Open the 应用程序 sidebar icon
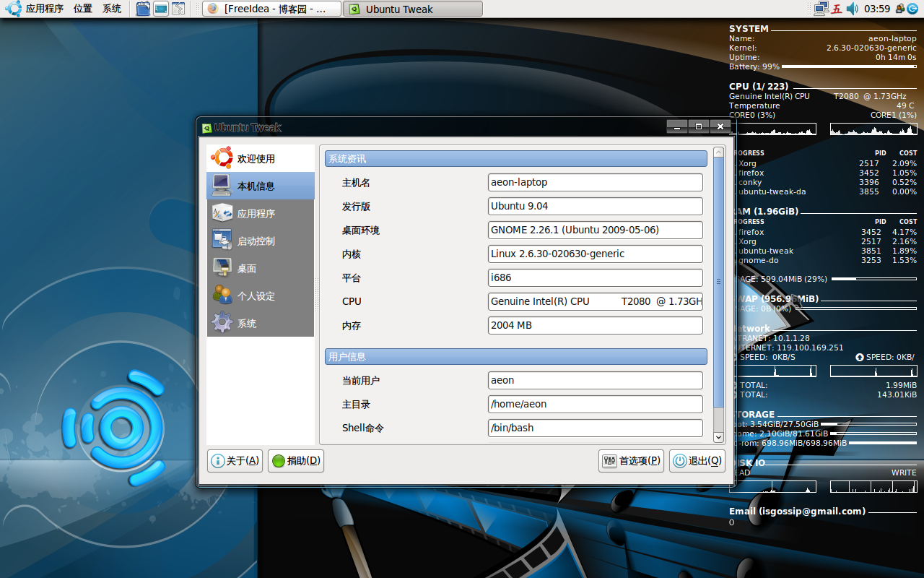Image resolution: width=924 pixels, height=578 pixels. [222, 213]
